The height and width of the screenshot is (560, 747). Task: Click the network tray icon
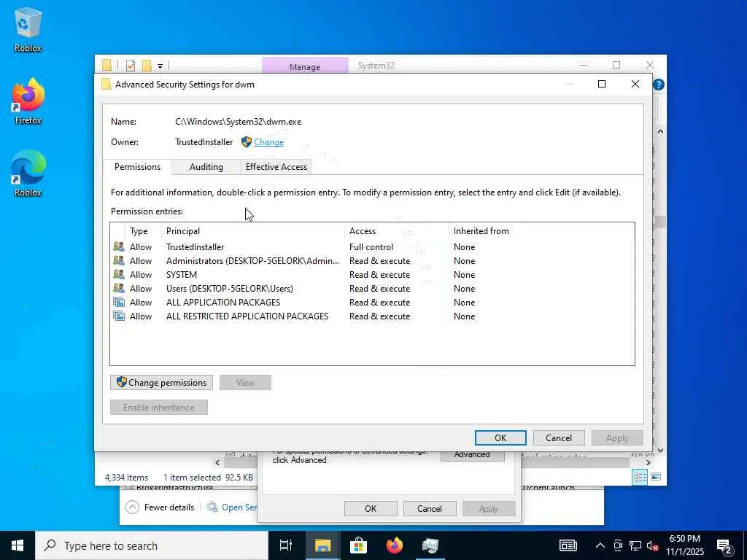635,545
